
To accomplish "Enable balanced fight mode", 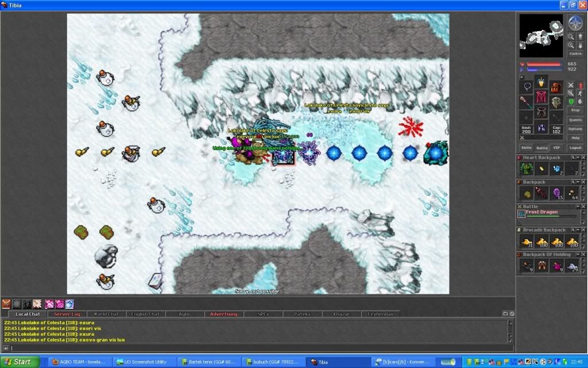I will pyautogui.click(x=571, y=94).
